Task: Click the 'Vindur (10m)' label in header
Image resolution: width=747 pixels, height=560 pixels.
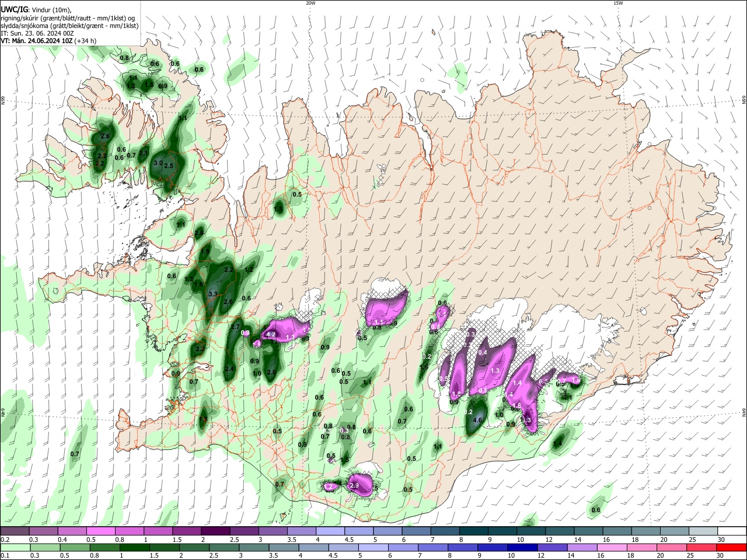Action: (52, 10)
